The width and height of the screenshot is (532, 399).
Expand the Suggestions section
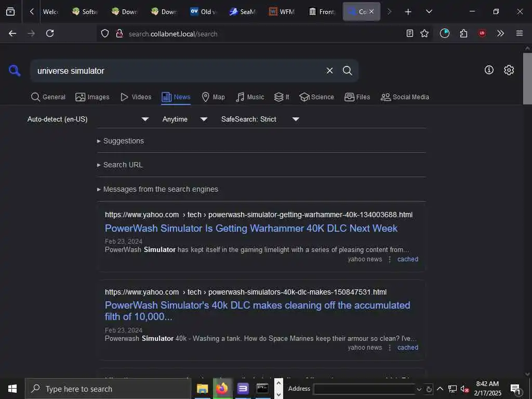[121, 141]
